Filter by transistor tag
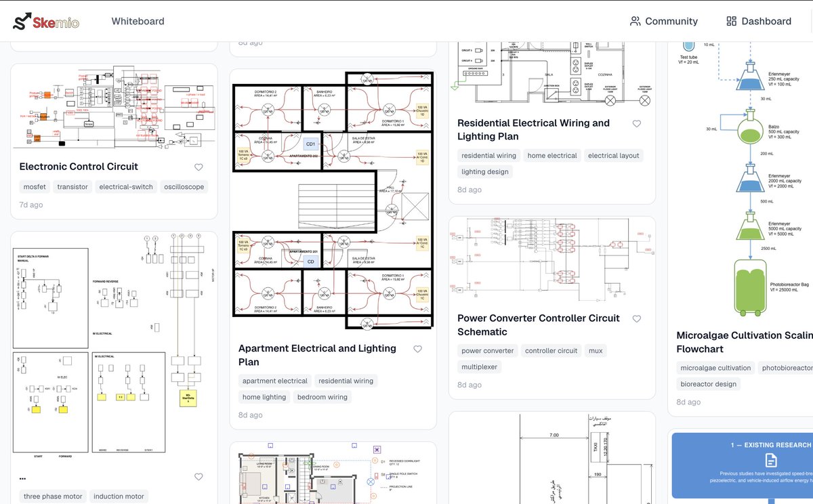The width and height of the screenshot is (813, 504). click(72, 187)
